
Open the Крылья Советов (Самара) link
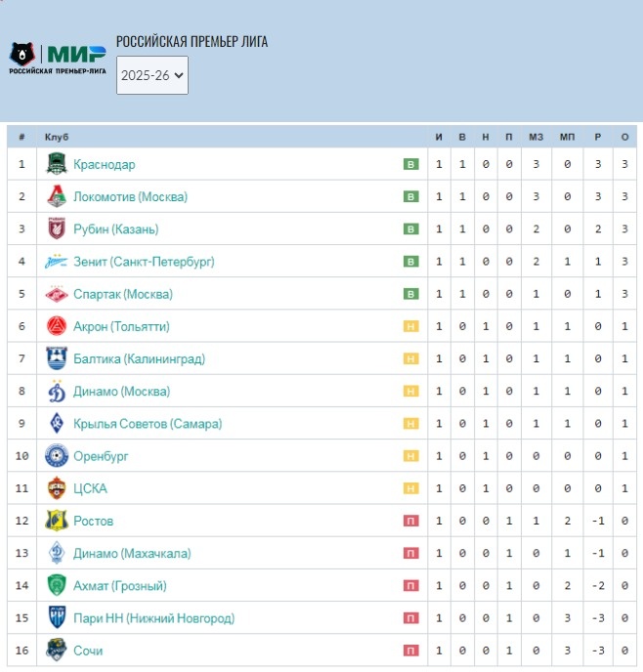click(x=147, y=424)
